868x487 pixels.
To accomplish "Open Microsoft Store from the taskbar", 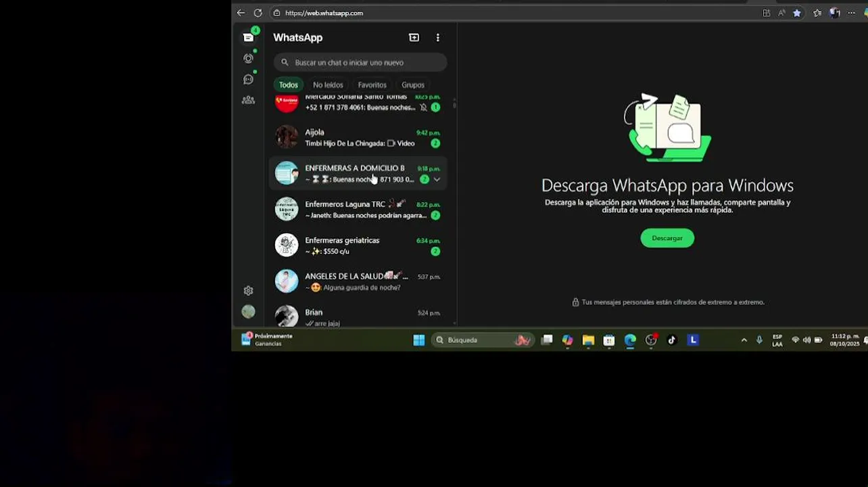I will pyautogui.click(x=609, y=340).
